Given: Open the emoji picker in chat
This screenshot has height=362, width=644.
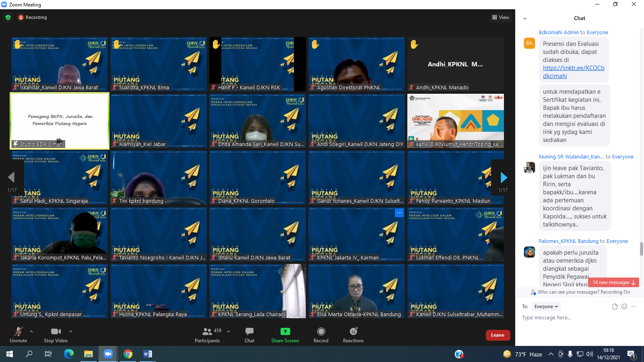Looking at the screenshot, I should (x=624, y=306).
